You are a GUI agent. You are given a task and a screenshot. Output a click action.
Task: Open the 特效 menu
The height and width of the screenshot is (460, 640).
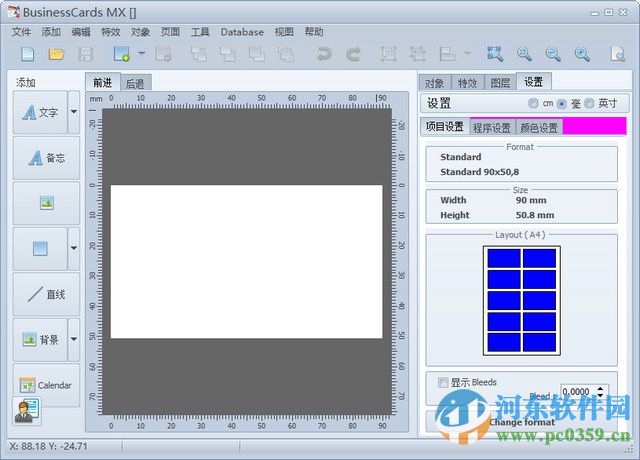(x=111, y=32)
